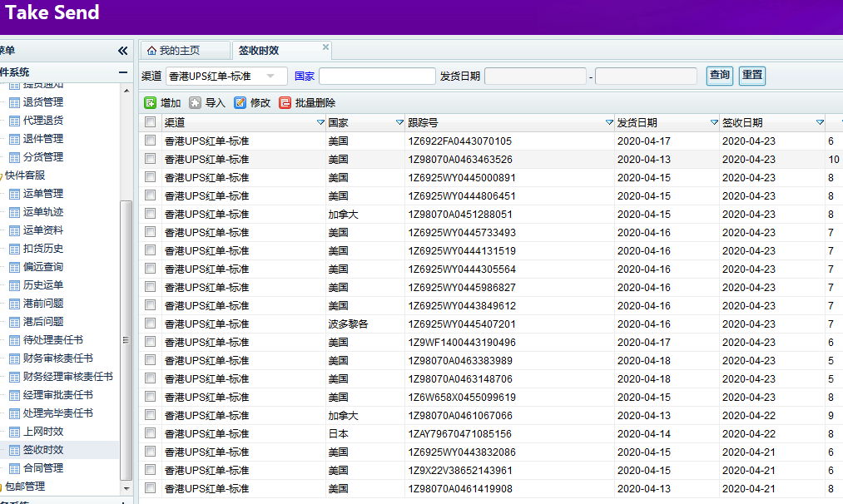Open the 渠道 channel dropdown
The height and width of the screenshot is (504, 843).
point(270,77)
